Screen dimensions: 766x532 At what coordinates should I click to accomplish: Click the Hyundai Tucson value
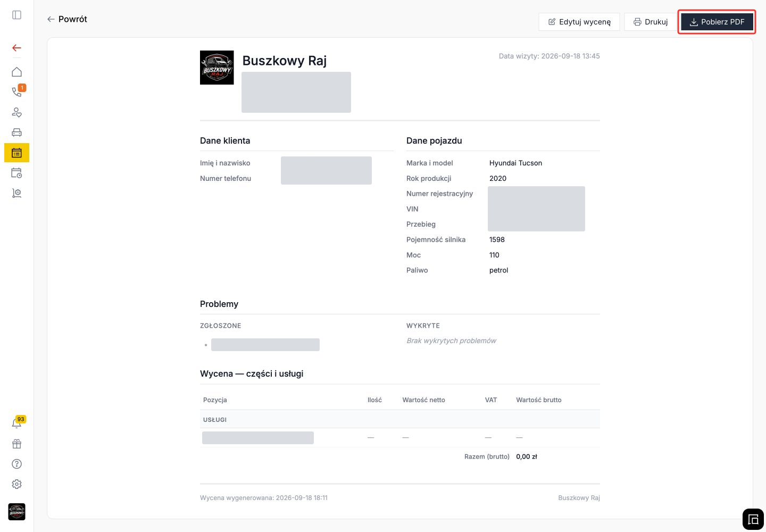[x=515, y=163]
